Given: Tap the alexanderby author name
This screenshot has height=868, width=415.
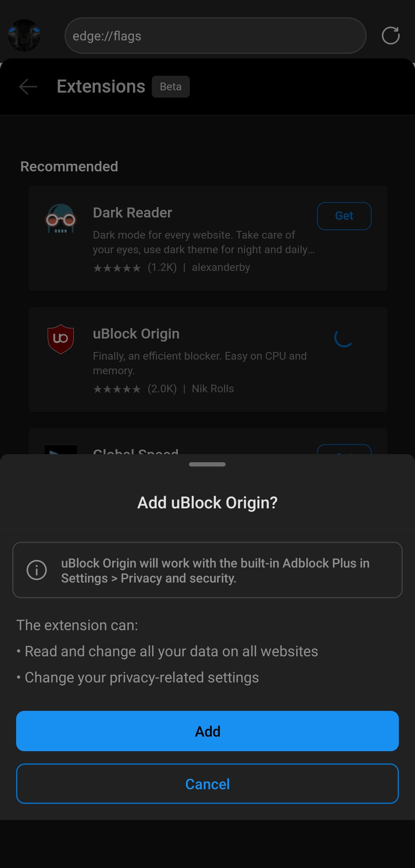Looking at the screenshot, I should (x=221, y=267).
